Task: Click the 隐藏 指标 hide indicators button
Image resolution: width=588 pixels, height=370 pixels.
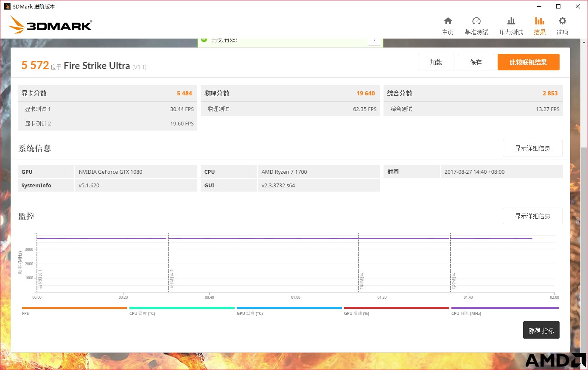Action: (541, 331)
